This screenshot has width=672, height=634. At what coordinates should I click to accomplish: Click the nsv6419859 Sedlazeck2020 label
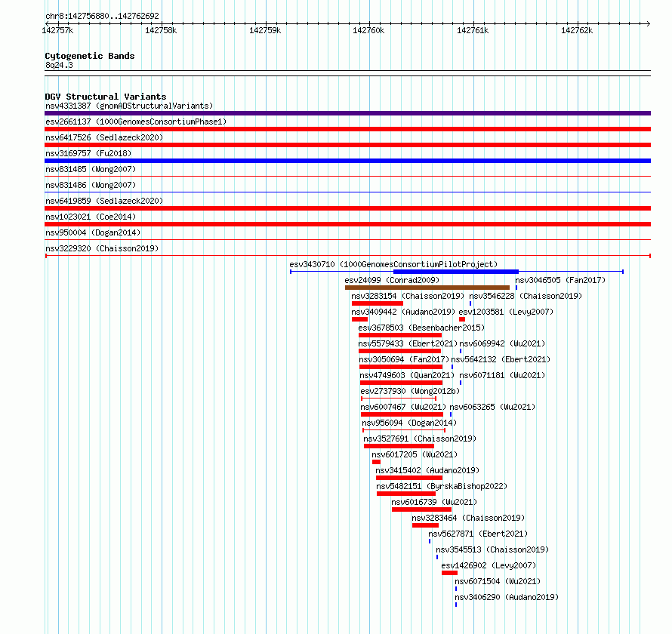click(x=104, y=201)
